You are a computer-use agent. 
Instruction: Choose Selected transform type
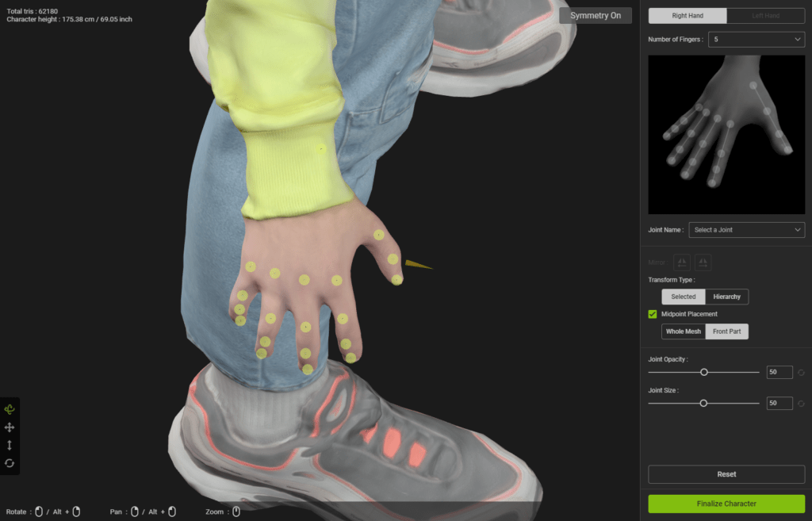pos(683,297)
